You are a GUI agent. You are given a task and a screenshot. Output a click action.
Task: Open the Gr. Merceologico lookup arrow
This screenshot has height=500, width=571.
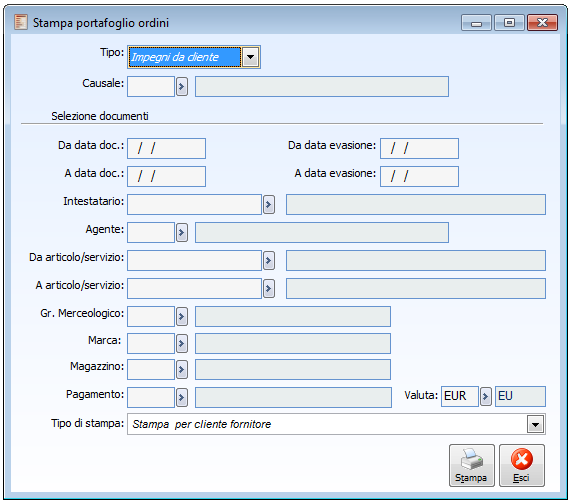tap(182, 316)
